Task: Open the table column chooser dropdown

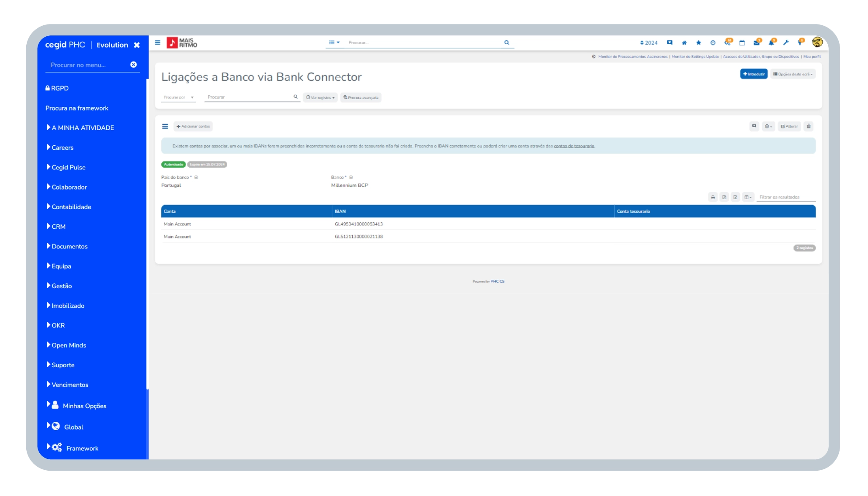Action: point(748,197)
